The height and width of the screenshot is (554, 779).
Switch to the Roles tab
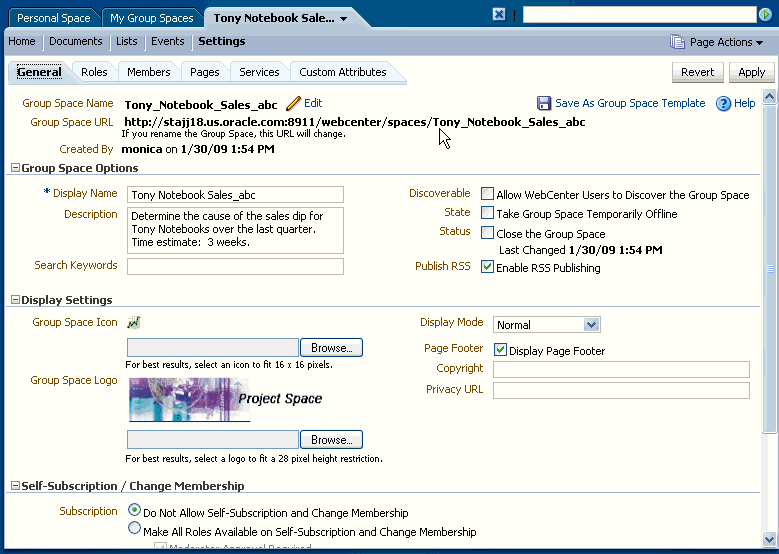94,72
